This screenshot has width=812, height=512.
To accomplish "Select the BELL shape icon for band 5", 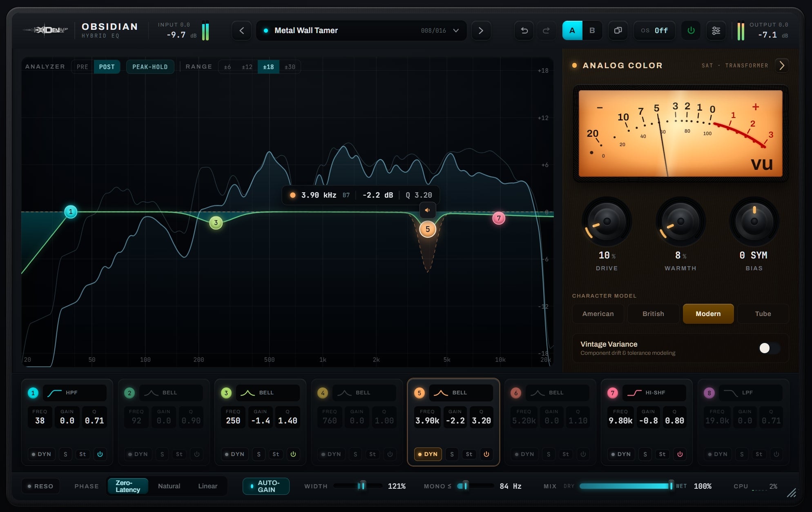I will click(x=441, y=393).
